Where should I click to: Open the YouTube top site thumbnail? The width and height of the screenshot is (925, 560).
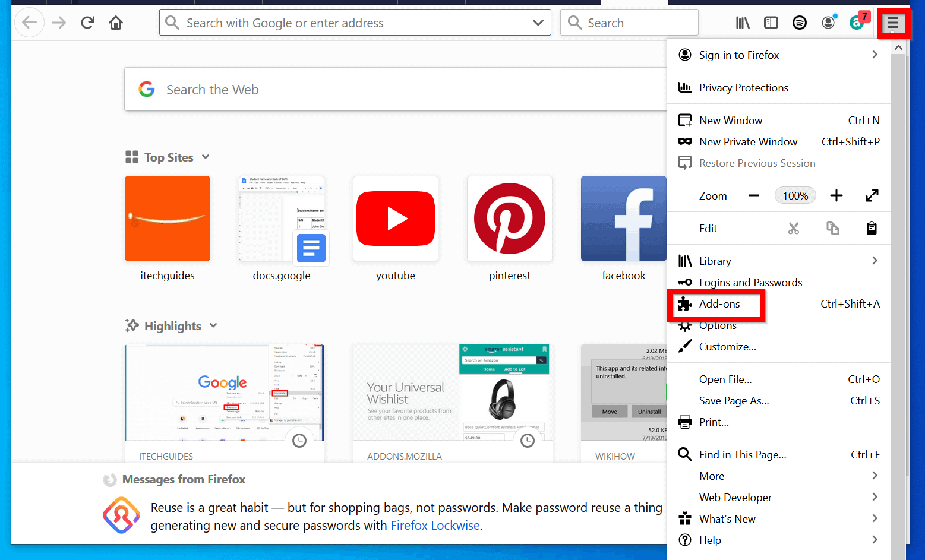[395, 218]
